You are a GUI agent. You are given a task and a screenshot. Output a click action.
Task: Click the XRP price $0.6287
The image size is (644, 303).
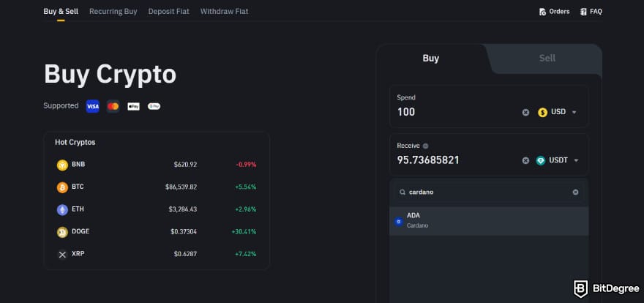pos(185,254)
